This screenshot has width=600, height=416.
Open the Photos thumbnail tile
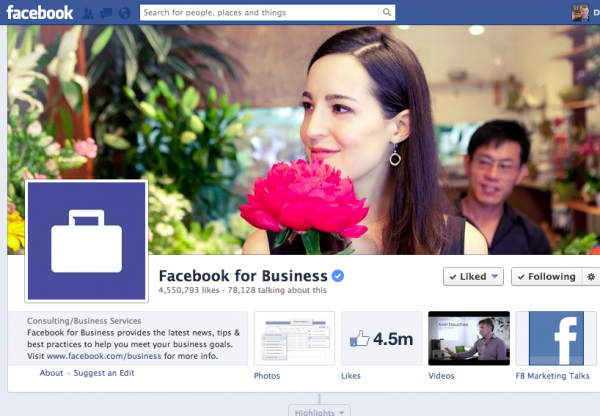point(294,338)
